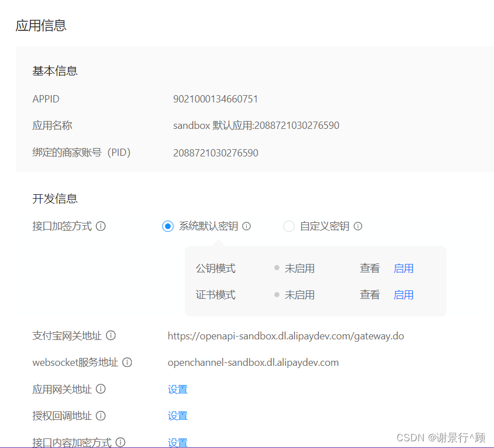Click the 接口内容加密方式 field label
Image resolution: width=494 pixels, height=448 pixels.
72,442
